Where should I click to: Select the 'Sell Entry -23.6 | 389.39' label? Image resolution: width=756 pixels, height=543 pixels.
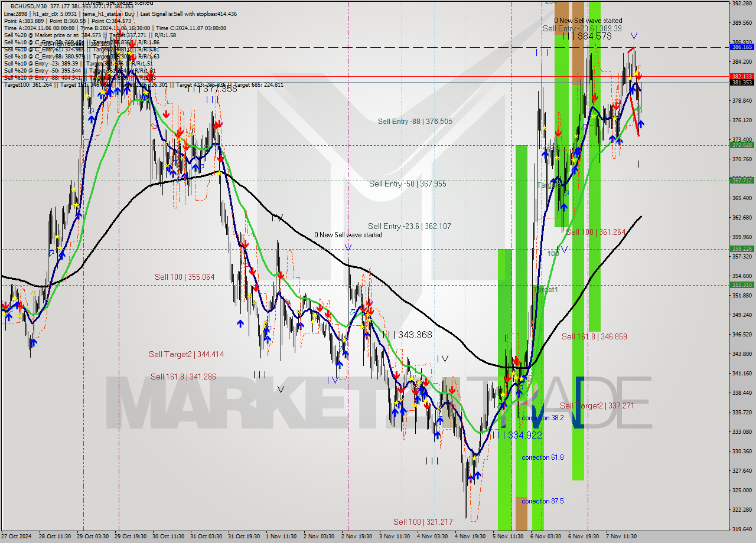click(582, 28)
